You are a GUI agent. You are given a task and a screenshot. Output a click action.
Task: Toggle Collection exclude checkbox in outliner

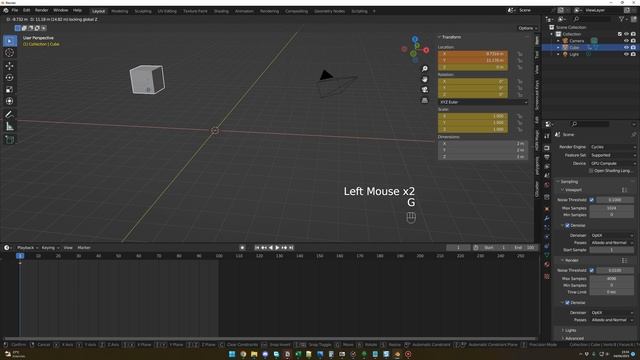click(620, 34)
